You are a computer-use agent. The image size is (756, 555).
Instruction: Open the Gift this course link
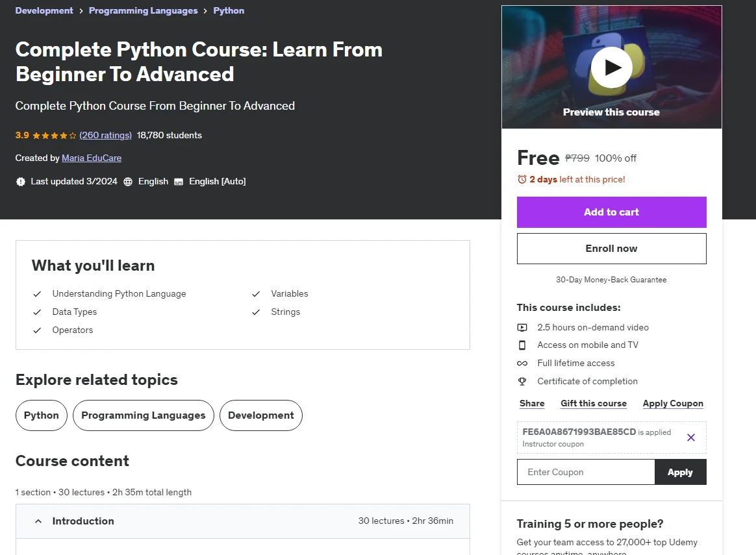point(594,404)
